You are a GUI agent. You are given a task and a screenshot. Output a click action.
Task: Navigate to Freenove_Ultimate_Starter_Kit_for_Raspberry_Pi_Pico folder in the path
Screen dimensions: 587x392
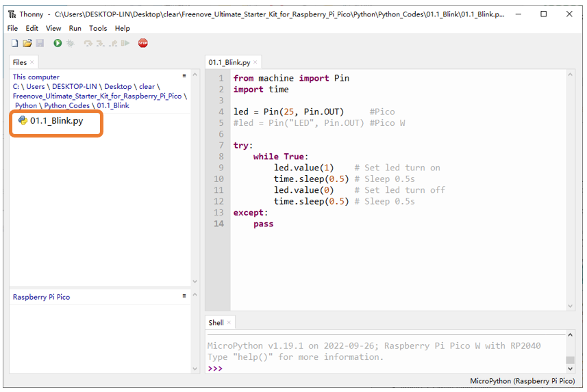(x=97, y=96)
